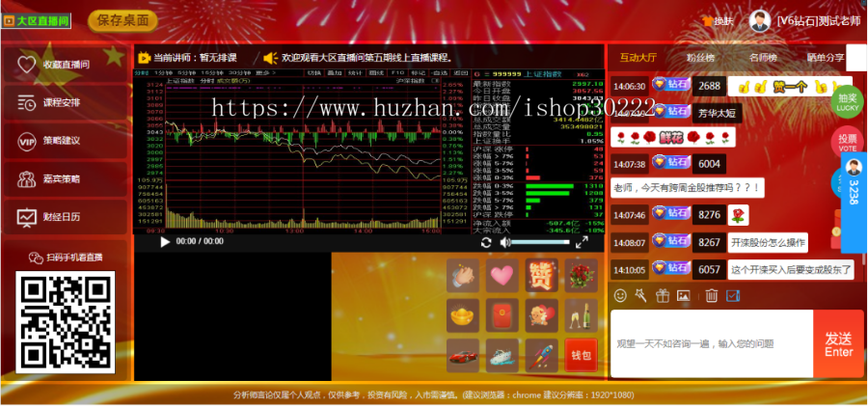Send the pink heart gift
This screenshot has height=406, width=868.
501,277
